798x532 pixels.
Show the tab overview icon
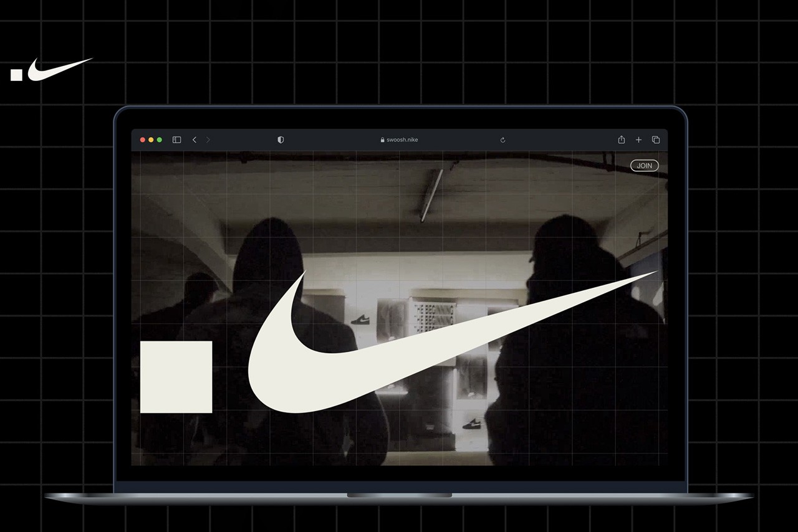click(656, 140)
